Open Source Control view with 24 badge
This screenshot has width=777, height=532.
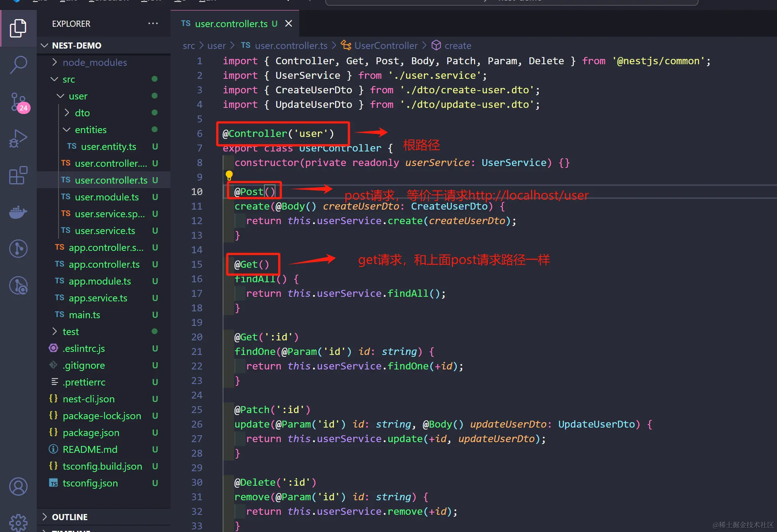[x=18, y=102]
